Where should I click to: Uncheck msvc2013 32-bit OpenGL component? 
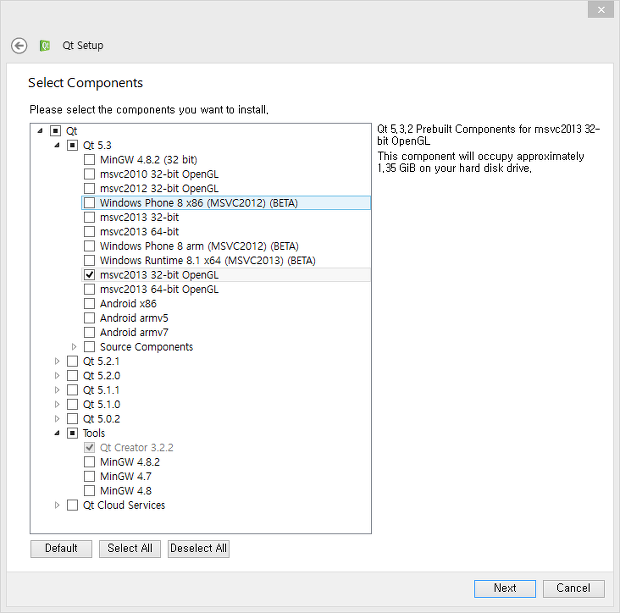pyautogui.click(x=89, y=275)
